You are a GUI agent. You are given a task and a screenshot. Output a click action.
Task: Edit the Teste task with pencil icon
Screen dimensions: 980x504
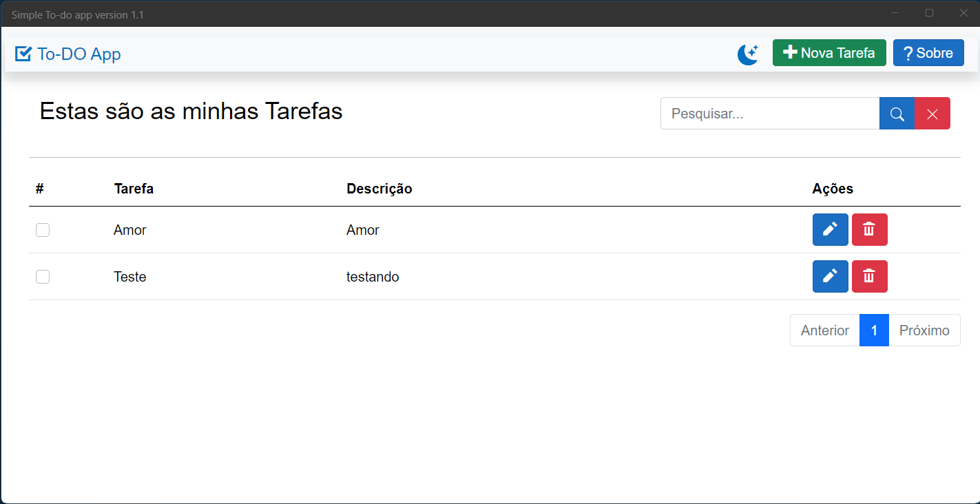pos(830,276)
